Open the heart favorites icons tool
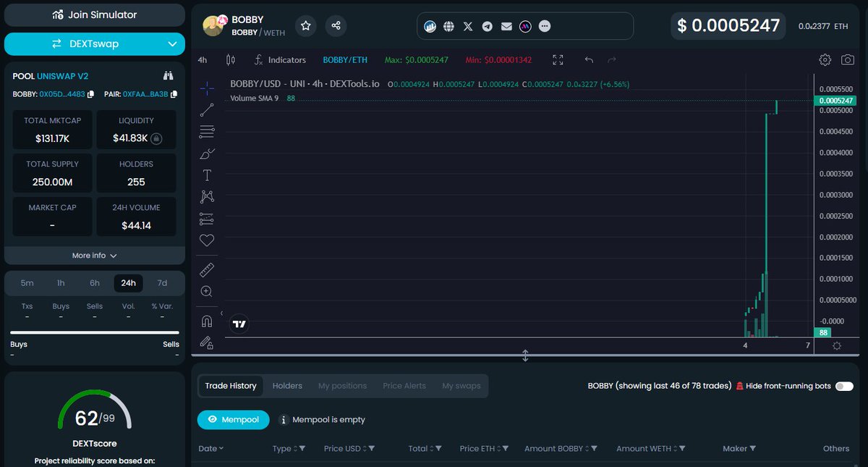The height and width of the screenshot is (467, 868). pos(207,240)
